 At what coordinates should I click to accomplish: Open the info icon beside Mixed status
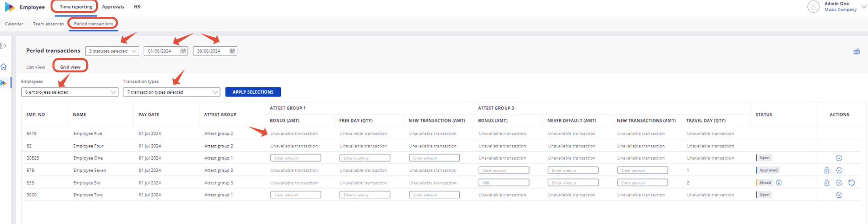pos(779,183)
